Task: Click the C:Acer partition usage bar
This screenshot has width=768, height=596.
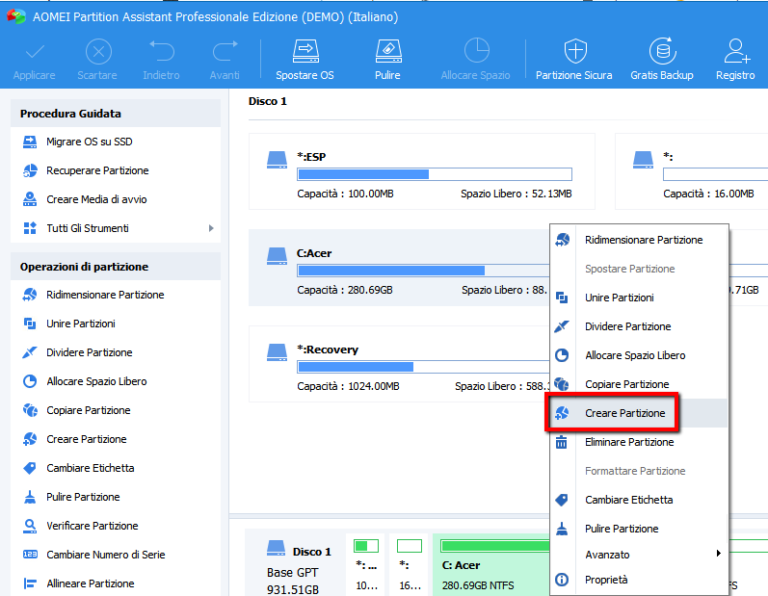Action: pos(423,271)
